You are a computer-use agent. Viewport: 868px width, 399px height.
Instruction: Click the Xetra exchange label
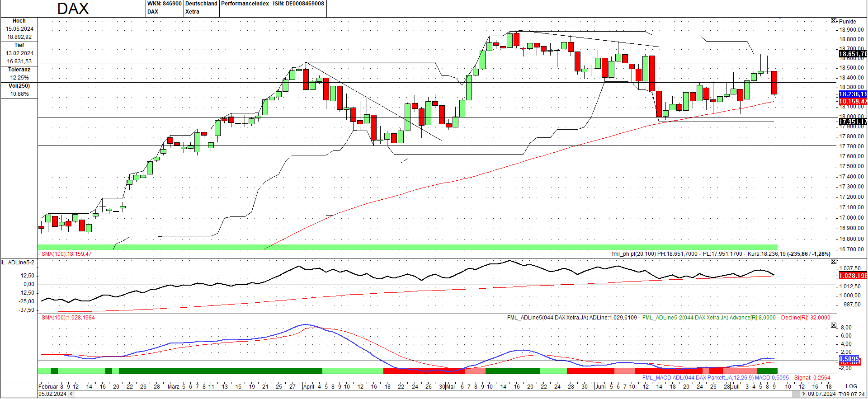pyautogui.click(x=192, y=12)
